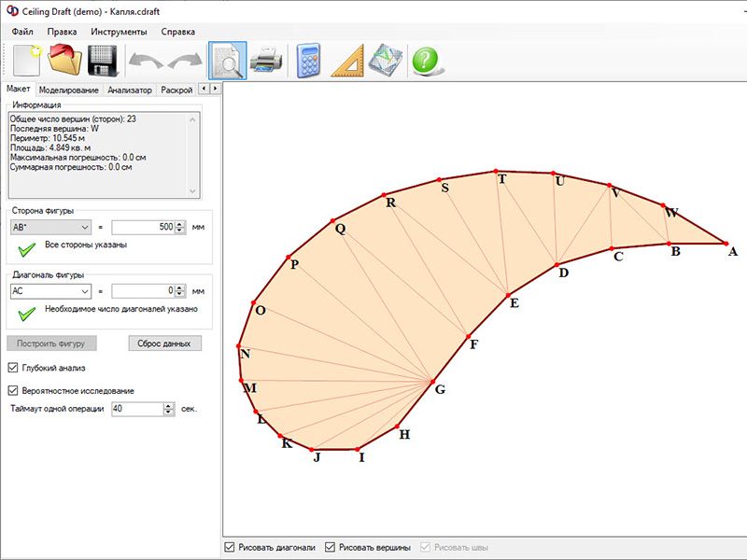Switch to the Моделирование tab
This screenshot has height=560, width=747.
(x=68, y=90)
